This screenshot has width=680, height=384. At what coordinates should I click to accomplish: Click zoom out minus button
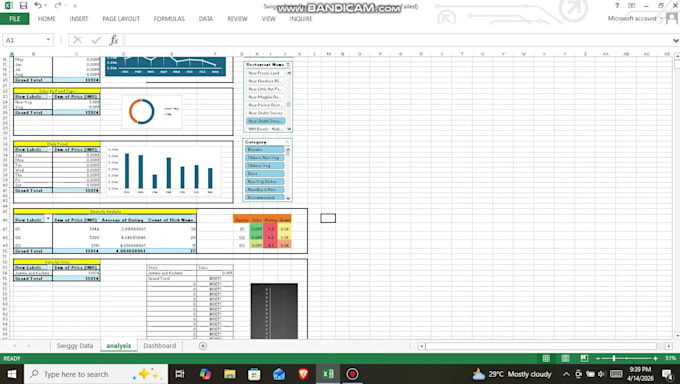pos(598,358)
